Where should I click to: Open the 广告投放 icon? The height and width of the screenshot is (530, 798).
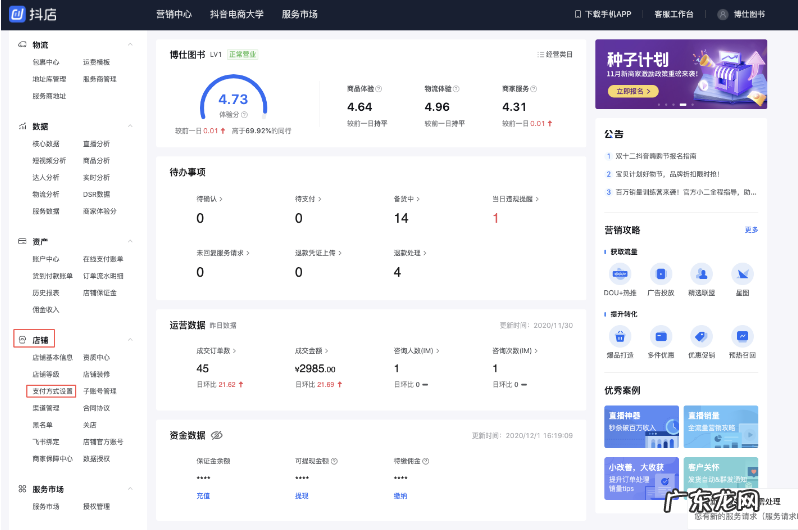coord(661,274)
